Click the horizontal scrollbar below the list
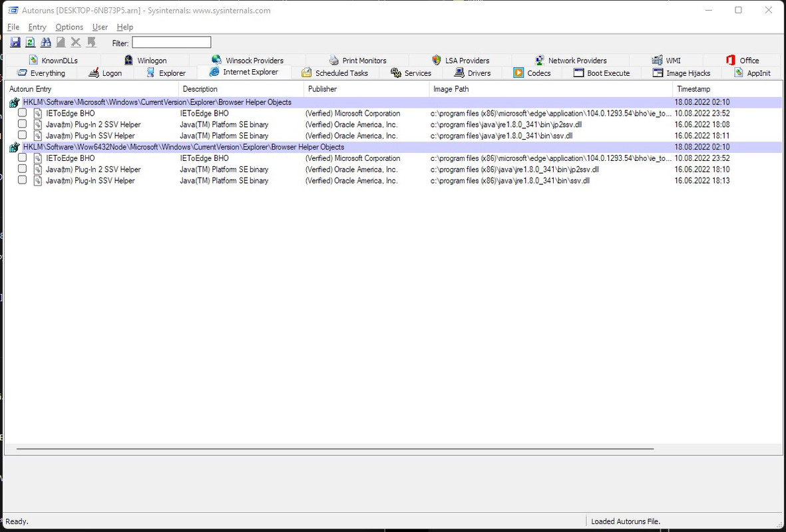This screenshot has width=786, height=532. [x=335, y=449]
